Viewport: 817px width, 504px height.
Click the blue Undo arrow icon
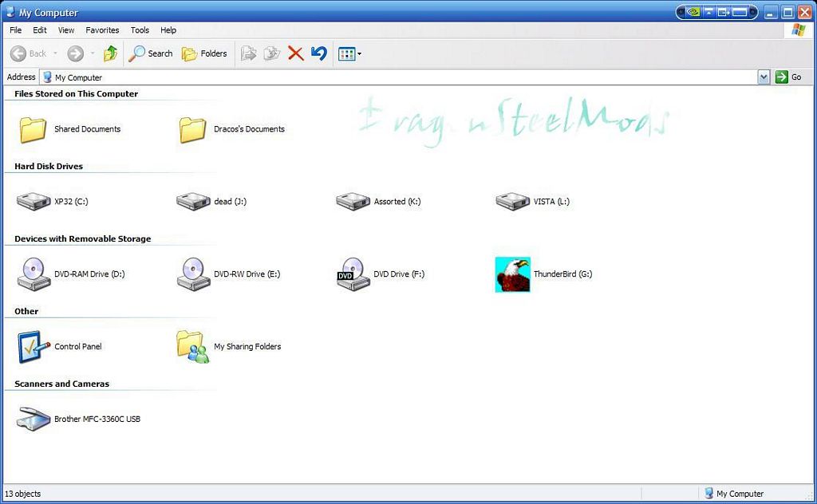[x=318, y=53]
